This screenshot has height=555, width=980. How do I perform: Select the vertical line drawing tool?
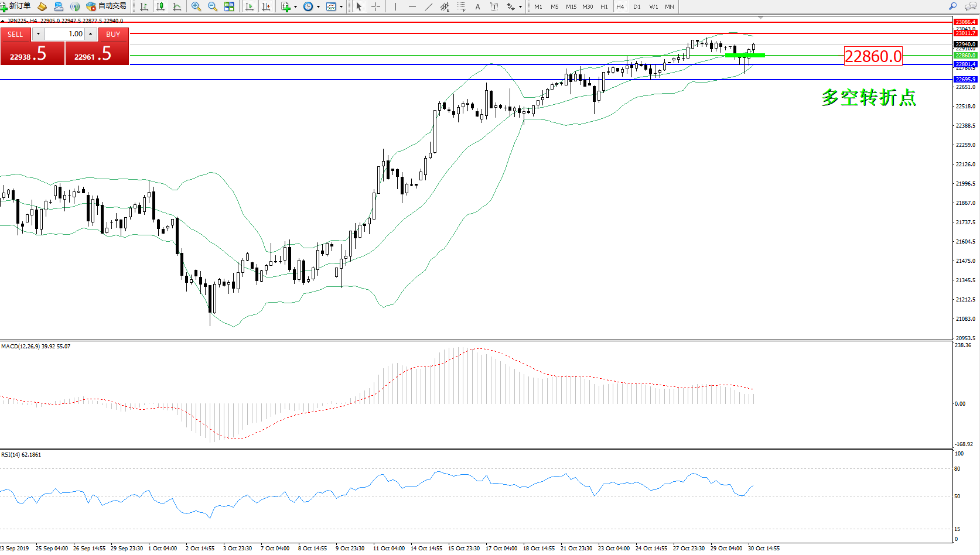pyautogui.click(x=395, y=6)
